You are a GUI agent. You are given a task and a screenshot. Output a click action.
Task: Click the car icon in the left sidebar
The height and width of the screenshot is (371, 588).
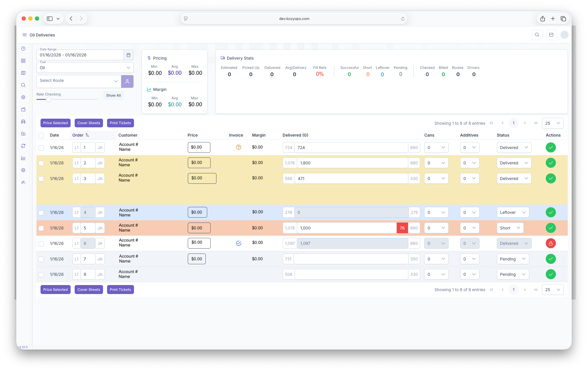pos(23,122)
